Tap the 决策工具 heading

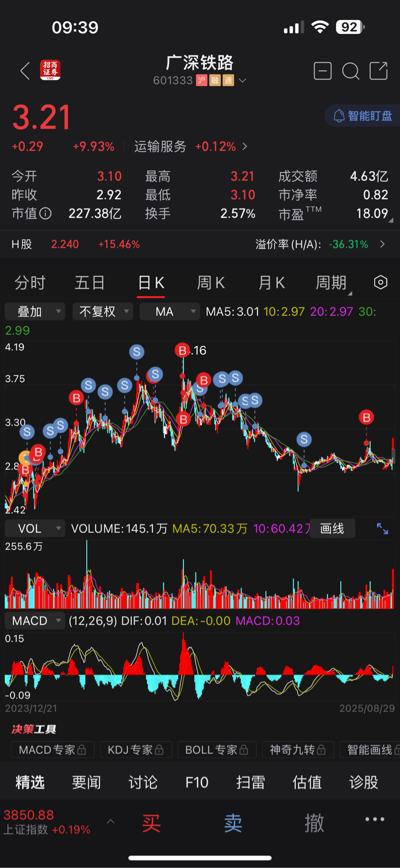click(x=34, y=729)
